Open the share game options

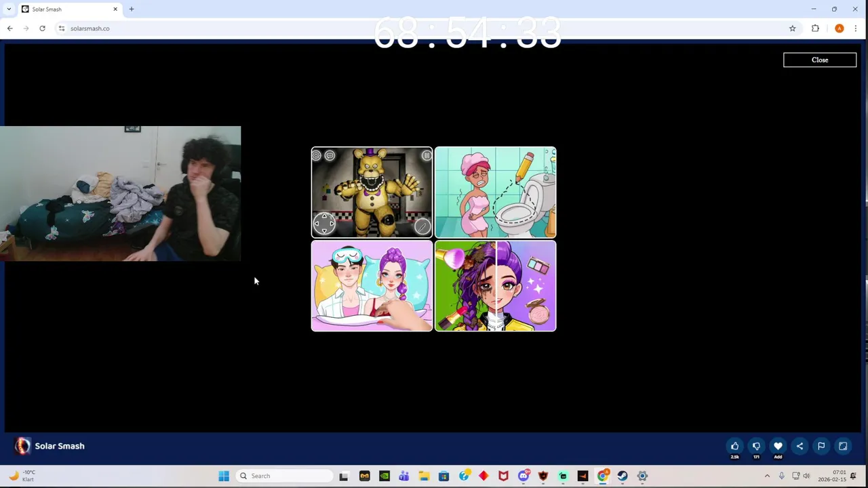[x=800, y=446]
